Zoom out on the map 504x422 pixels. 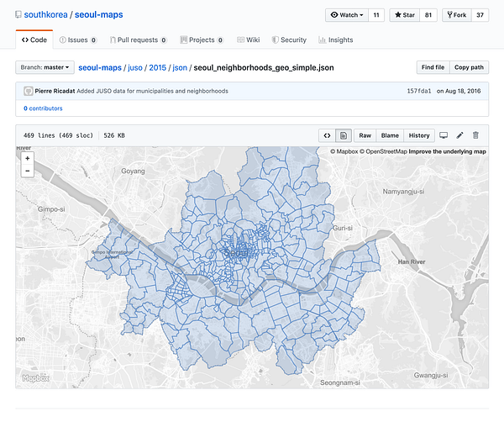(x=28, y=171)
